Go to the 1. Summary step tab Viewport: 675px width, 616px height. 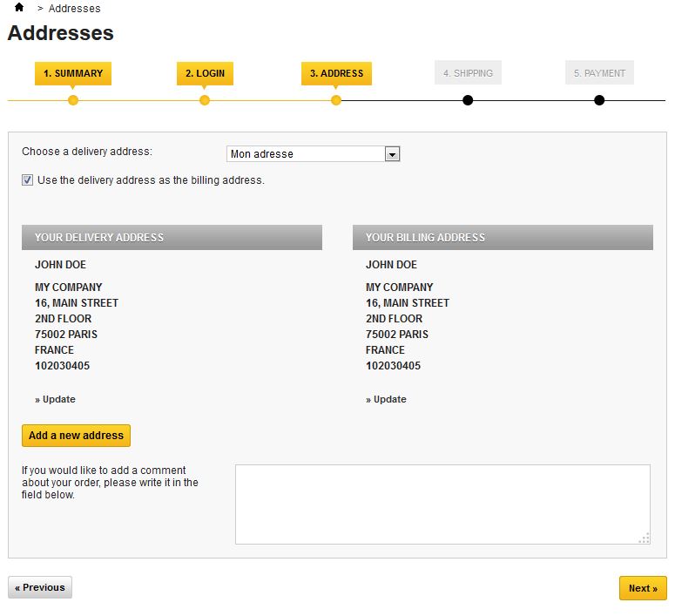73,73
